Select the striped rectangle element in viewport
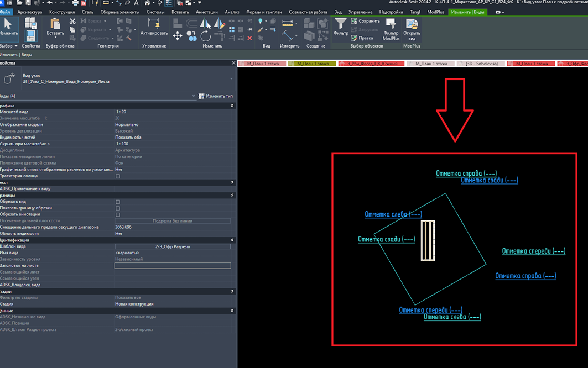Screen dimensions: 588x368 [428, 240]
